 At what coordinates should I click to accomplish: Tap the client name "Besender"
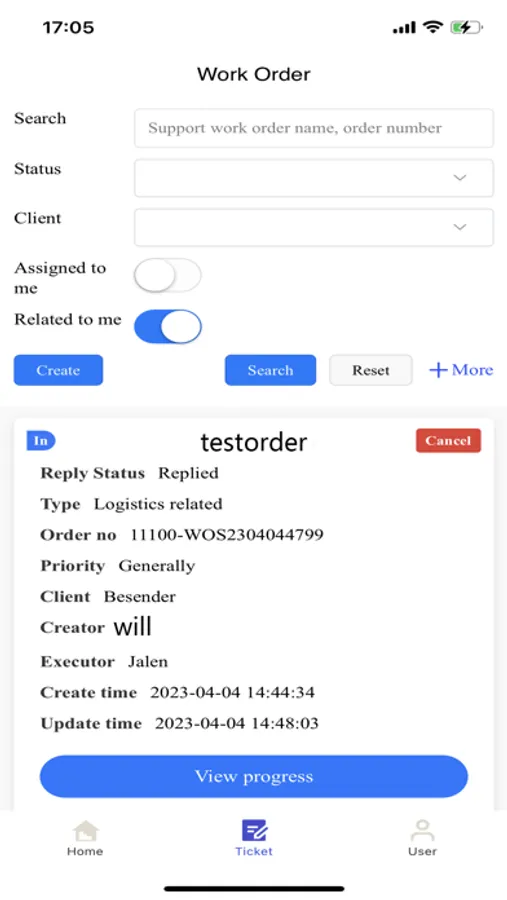click(140, 596)
